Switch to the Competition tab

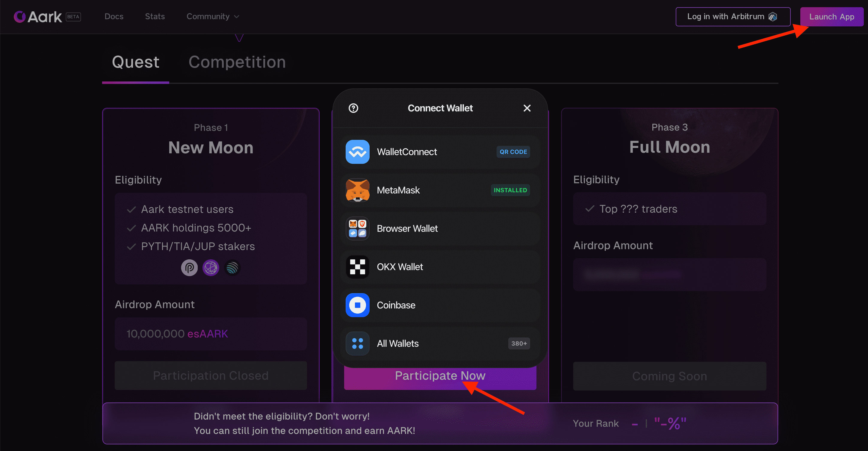pos(237,62)
